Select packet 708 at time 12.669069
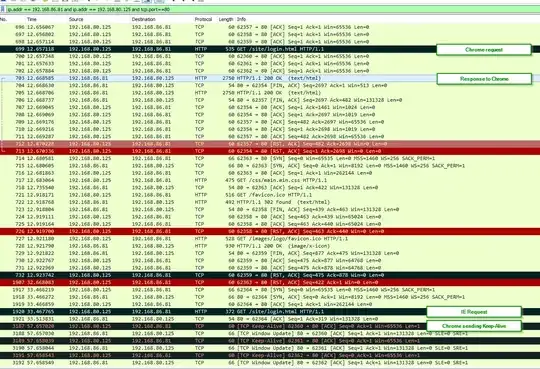The height and width of the screenshot is (369, 540). pyautogui.click(x=270, y=114)
